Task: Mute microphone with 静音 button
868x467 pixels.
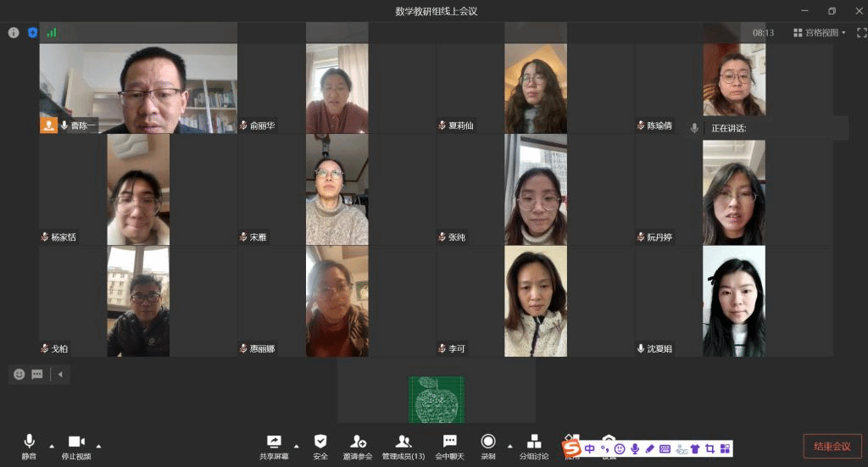Action: [x=30, y=447]
